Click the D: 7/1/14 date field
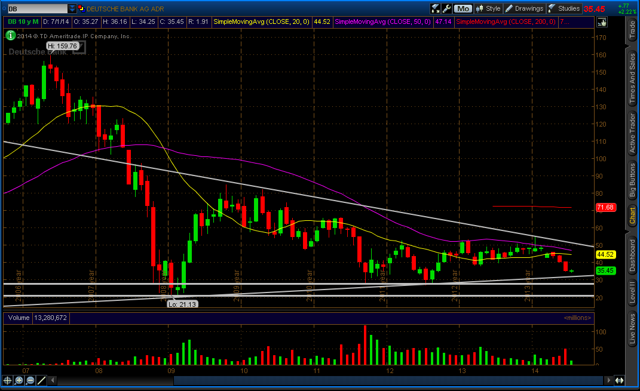 [56, 22]
